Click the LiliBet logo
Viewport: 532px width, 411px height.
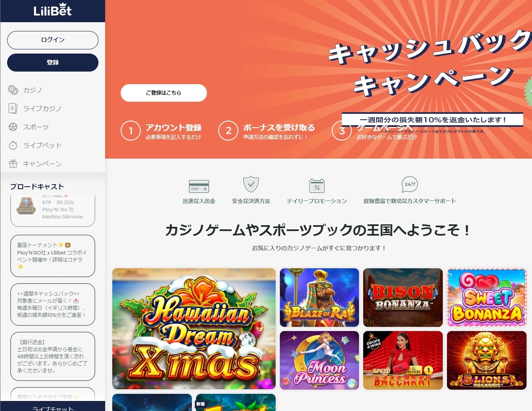coord(52,11)
